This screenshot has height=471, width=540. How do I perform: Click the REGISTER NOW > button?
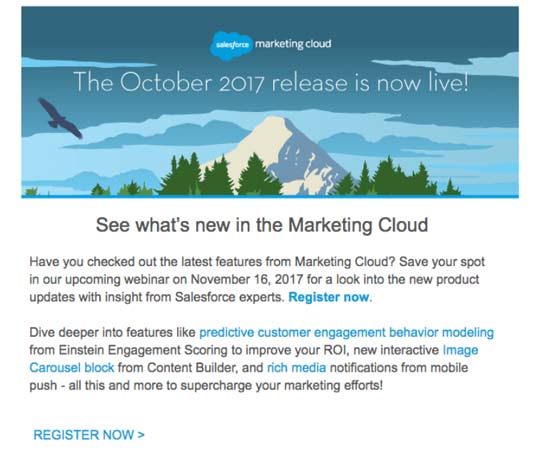(x=89, y=435)
